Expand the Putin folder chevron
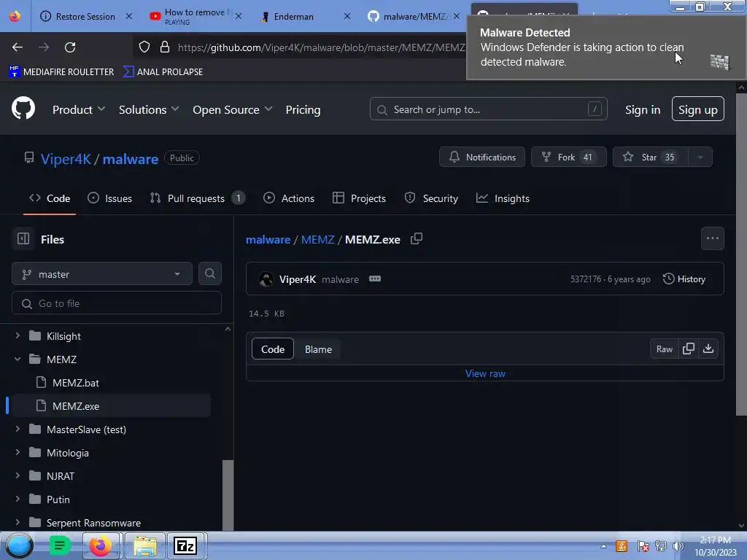Viewport: 747px width, 560px height. tap(18, 499)
